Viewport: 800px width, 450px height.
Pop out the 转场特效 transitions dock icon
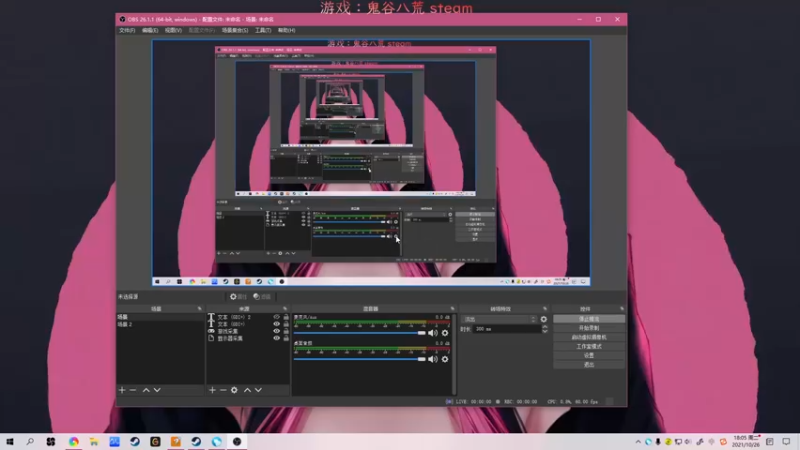point(545,309)
